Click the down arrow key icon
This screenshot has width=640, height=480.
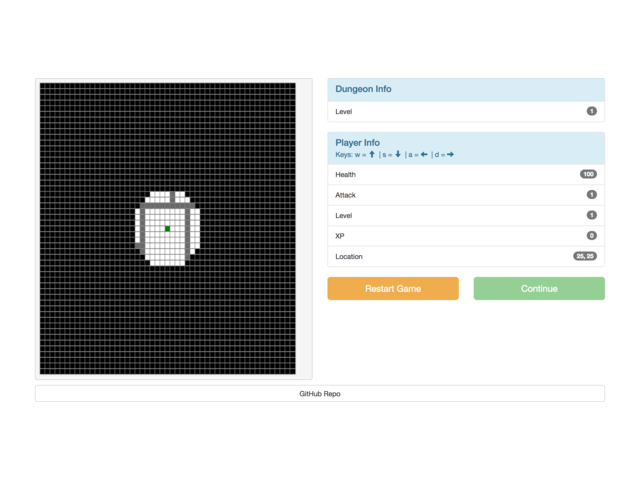398,155
